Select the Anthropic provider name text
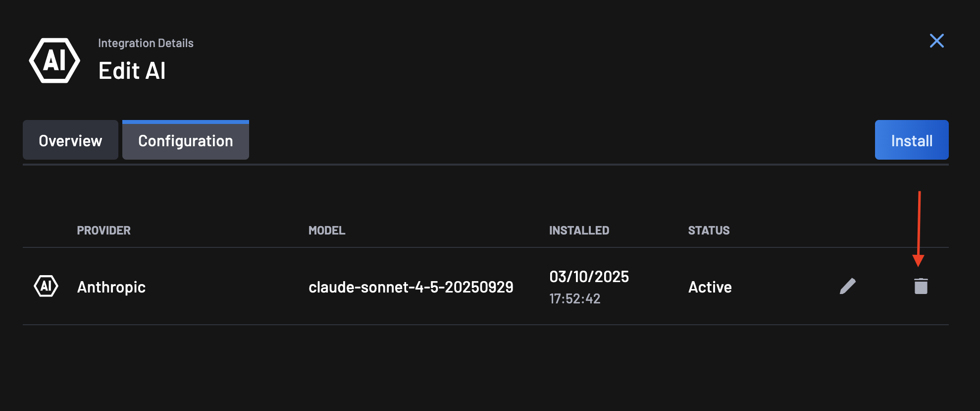This screenshot has width=980, height=411. [x=111, y=287]
